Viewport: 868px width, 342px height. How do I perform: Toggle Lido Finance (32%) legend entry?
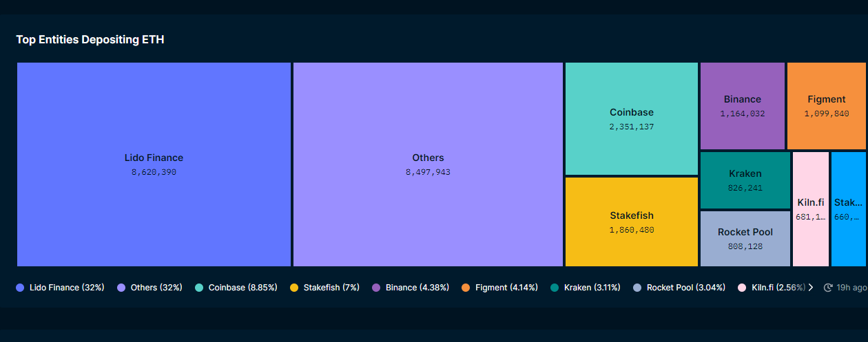click(x=60, y=288)
